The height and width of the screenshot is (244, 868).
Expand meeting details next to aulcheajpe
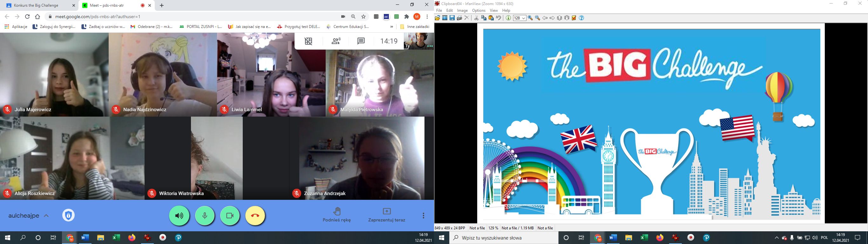[46, 216]
